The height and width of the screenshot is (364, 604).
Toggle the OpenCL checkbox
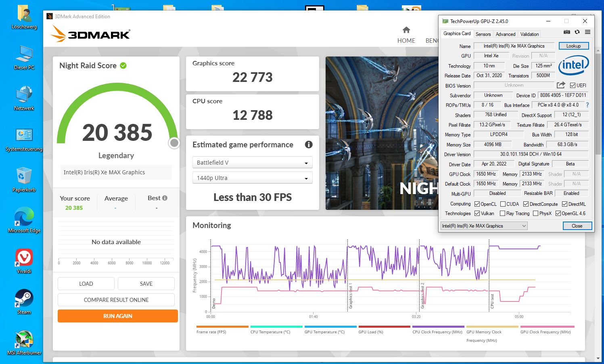(477, 204)
